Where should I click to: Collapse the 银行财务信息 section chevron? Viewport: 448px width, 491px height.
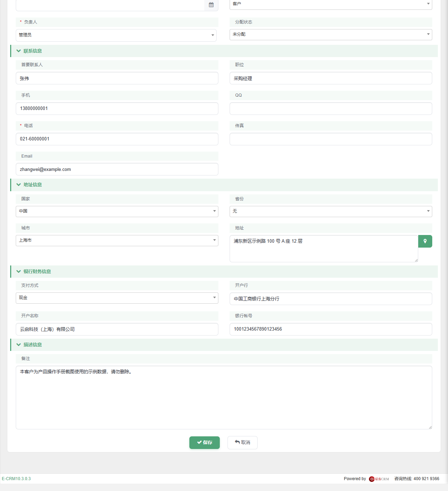(19, 271)
